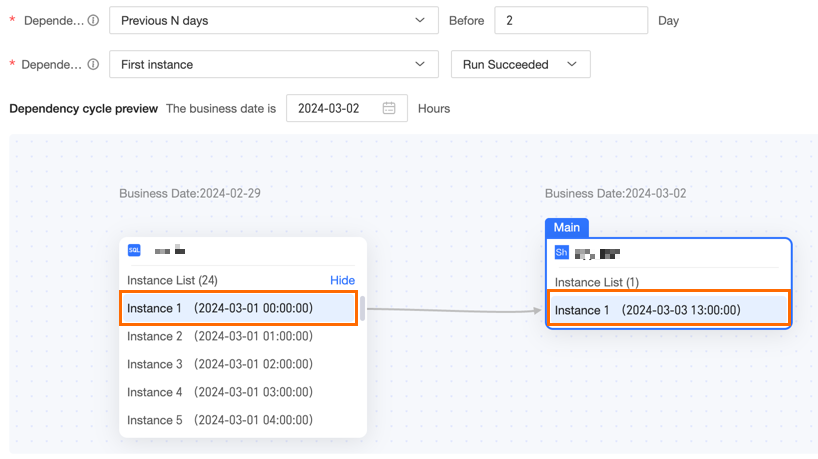Click Business Date:2024-03-02 label above Main node

616,194
